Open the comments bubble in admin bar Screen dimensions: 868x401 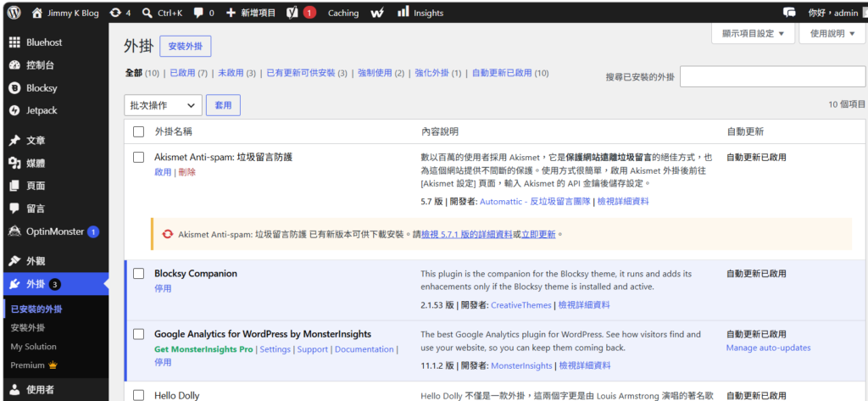198,12
